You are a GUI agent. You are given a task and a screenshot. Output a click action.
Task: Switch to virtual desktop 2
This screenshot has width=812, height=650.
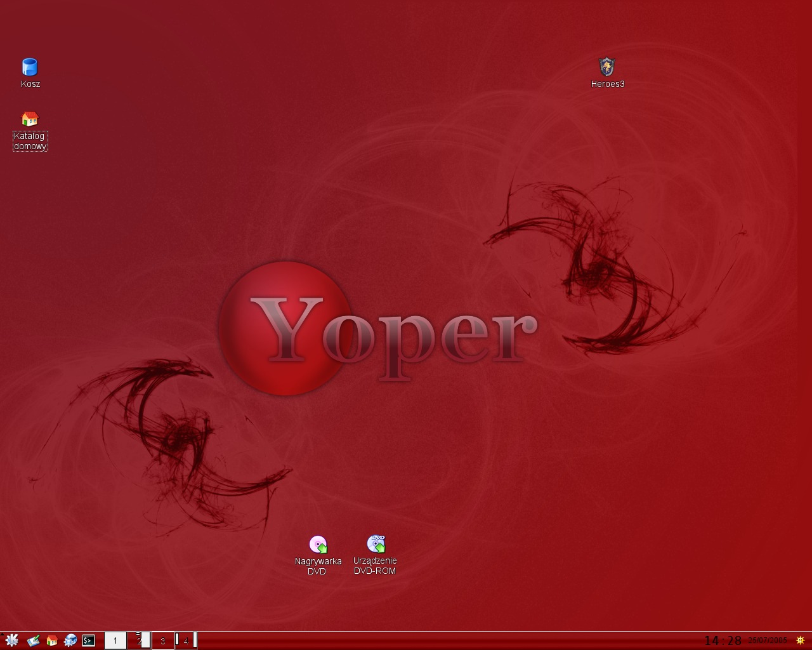click(x=139, y=640)
